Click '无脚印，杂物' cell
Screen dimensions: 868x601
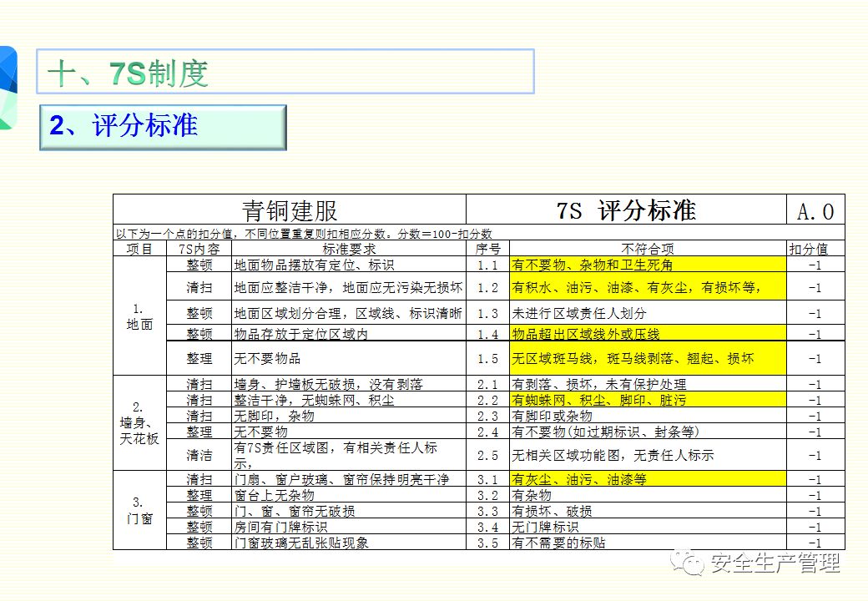349,416
